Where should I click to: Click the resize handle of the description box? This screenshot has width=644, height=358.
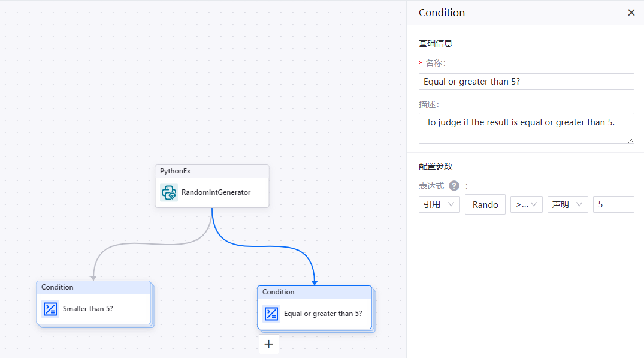click(631, 140)
